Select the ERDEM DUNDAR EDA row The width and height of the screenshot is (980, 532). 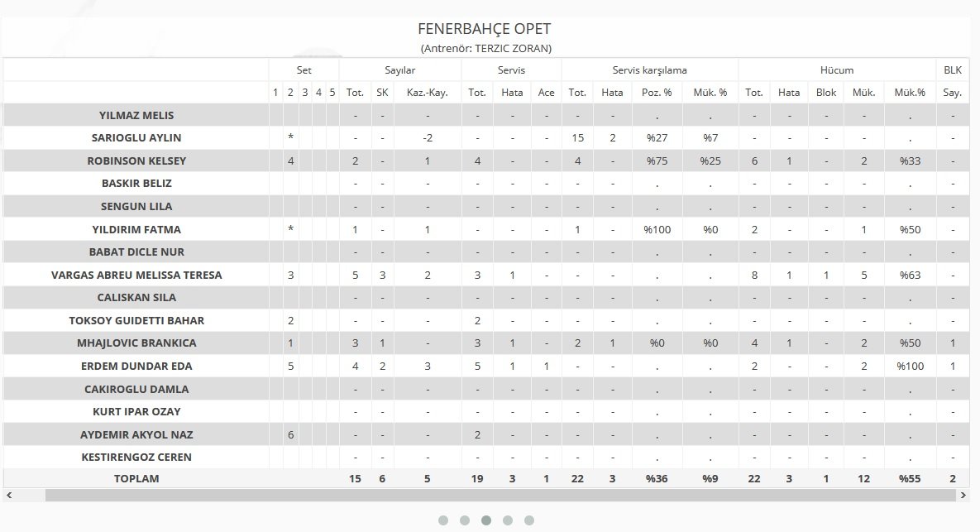click(x=136, y=366)
